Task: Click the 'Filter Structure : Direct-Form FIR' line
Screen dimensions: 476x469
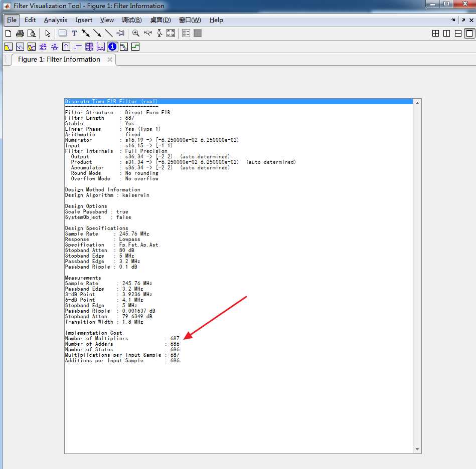Action: point(118,112)
